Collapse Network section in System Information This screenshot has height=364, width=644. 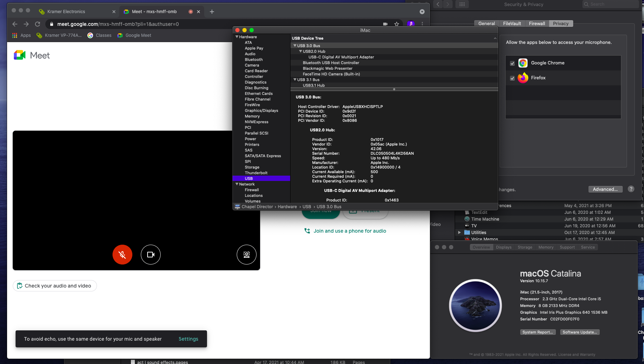[237, 184]
